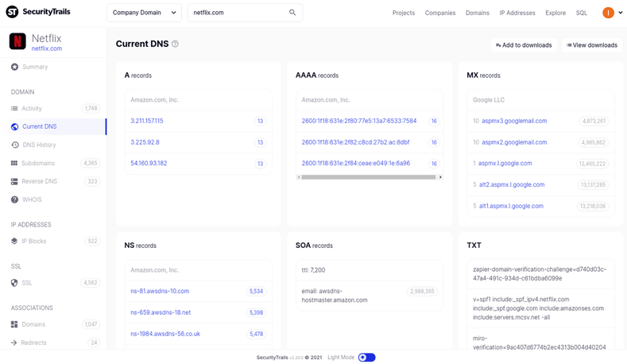The height and width of the screenshot is (364, 627).
Task: Select Subdomains in sidebar
Action: click(38, 163)
